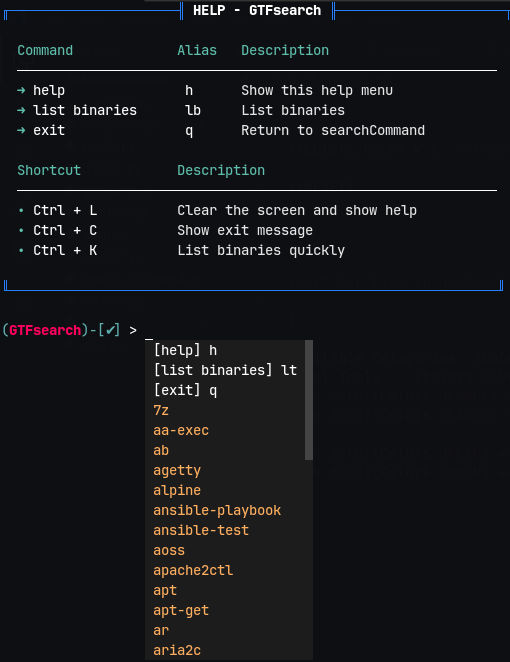This screenshot has width=510, height=662.
Task: Click 'Clear the screen and show help'
Action: (297, 210)
